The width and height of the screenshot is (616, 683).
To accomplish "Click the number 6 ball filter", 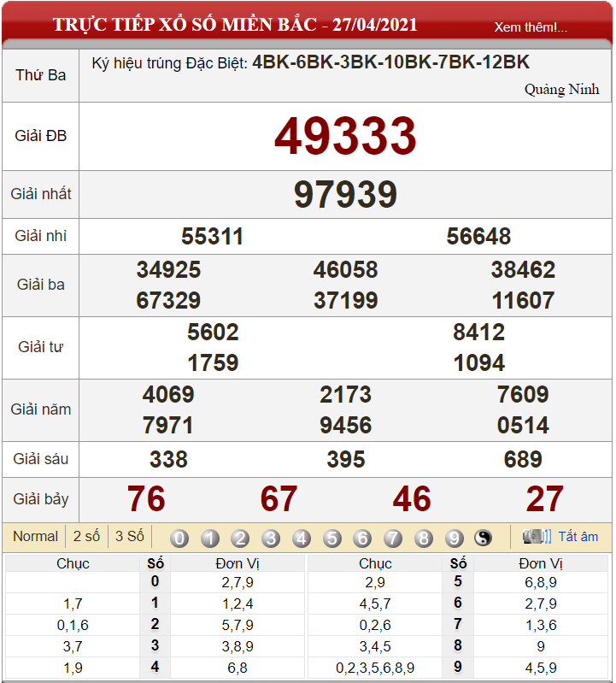I will point(362,539).
